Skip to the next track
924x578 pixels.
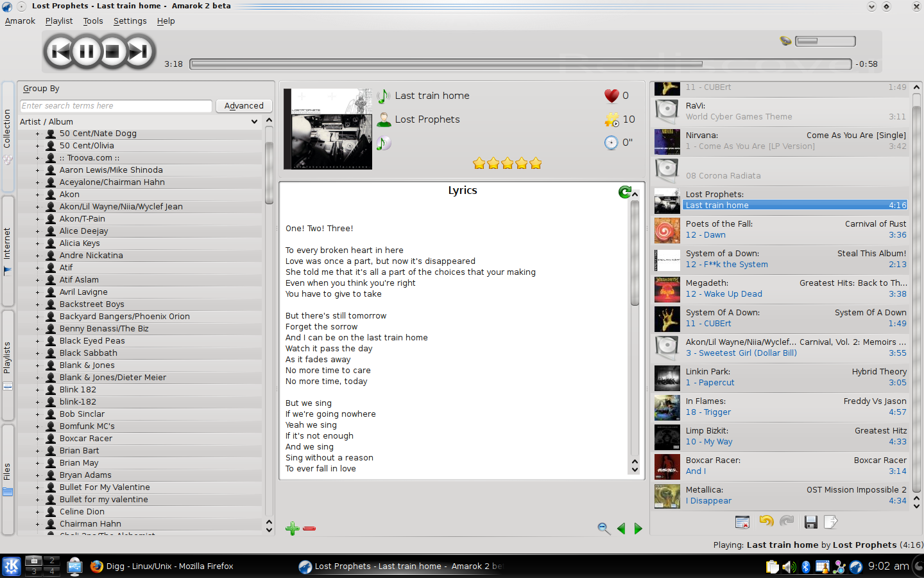tap(139, 51)
